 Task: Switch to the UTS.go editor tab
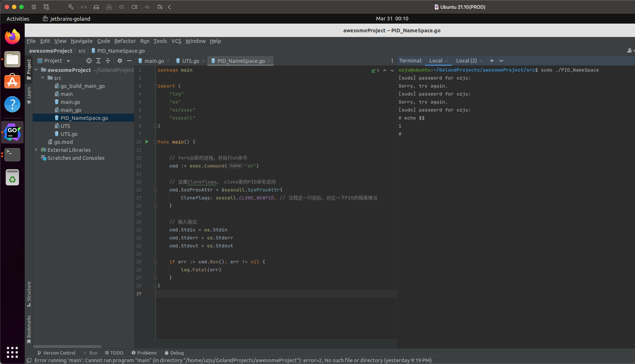point(190,61)
